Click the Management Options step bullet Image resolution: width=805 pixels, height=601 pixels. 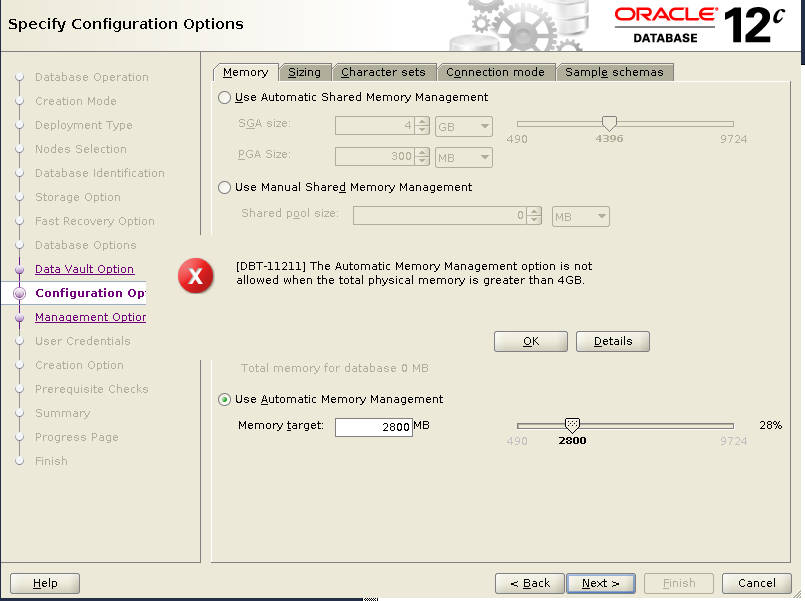pyautogui.click(x=19, y=318)
